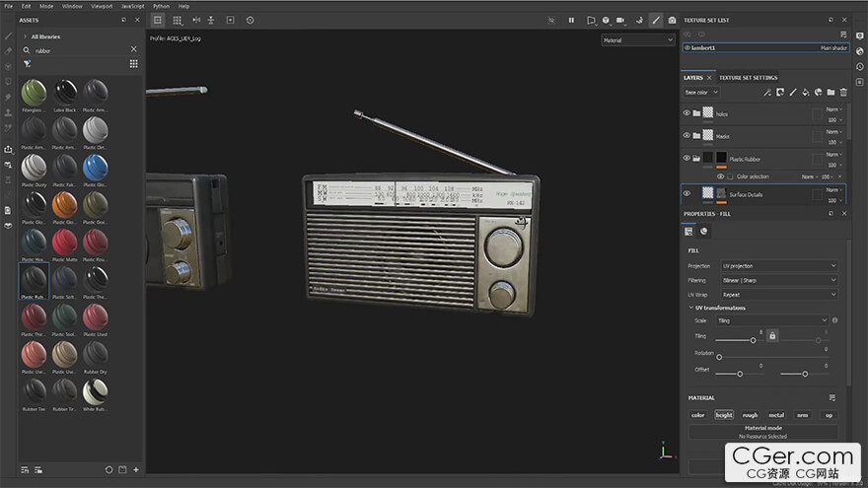Viewport: 868px width, 488px height.
Task: Open the Material viewport mode dropdown
Action: click(637, 40)
